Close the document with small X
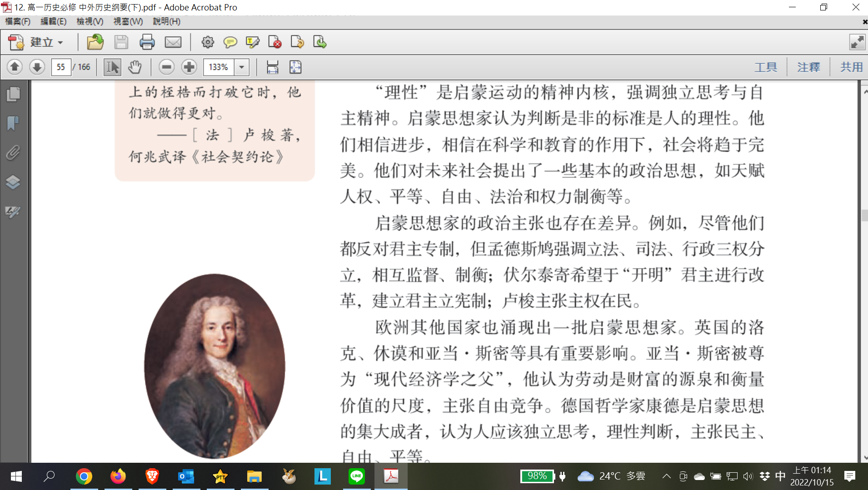 [x=864, y=22]
